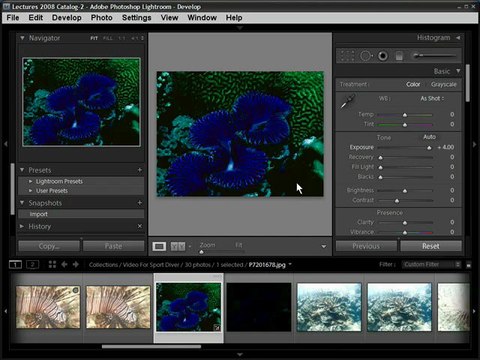Viewport: 480px width, 360px height.
Task: Select the Import snapshot
Action: (81, 214)
